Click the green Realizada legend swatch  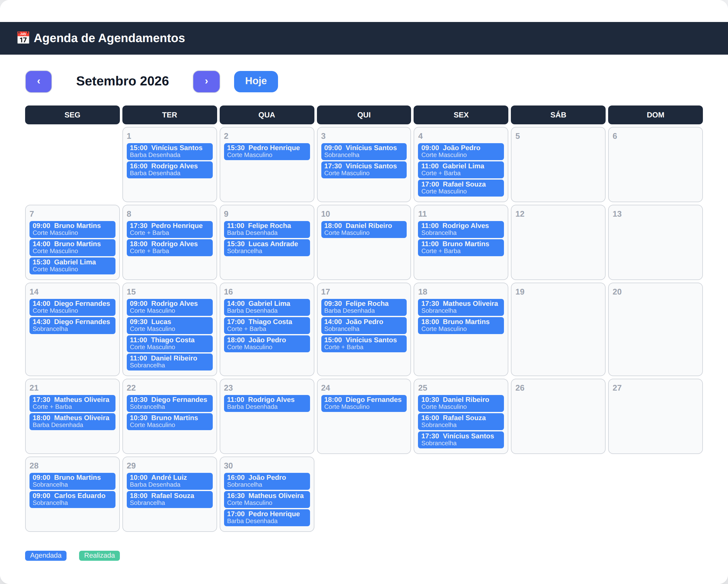(x=99, y=556)
